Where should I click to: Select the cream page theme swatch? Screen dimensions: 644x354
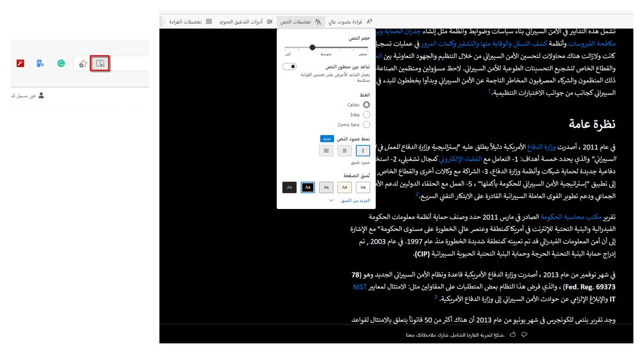(x=345, y=187)
